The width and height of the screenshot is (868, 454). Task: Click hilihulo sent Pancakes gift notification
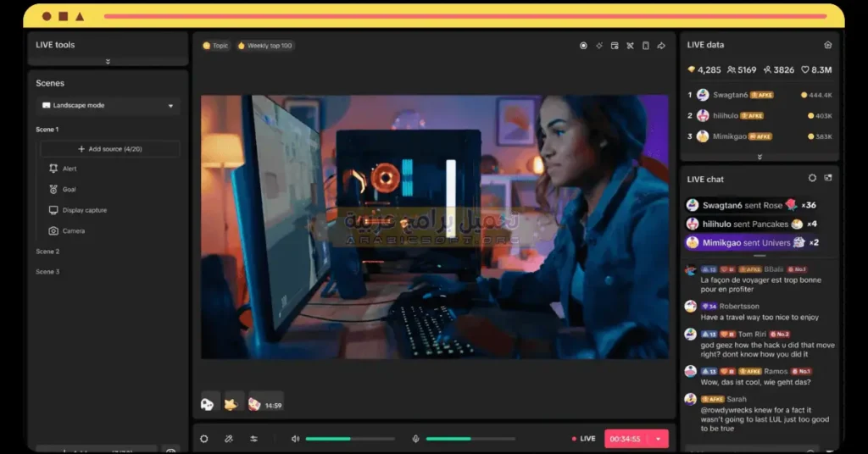pyautogui.click(x=751, y=224)
